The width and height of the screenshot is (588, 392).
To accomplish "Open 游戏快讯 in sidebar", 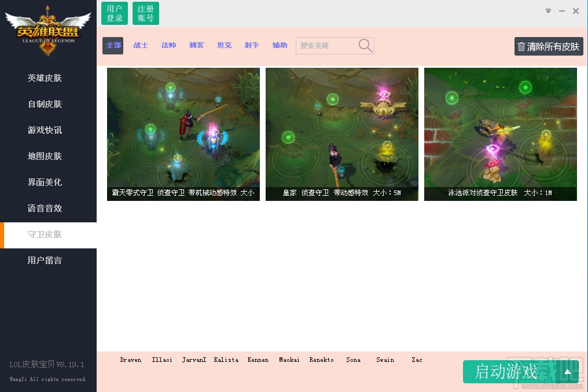I will point(49,130).
